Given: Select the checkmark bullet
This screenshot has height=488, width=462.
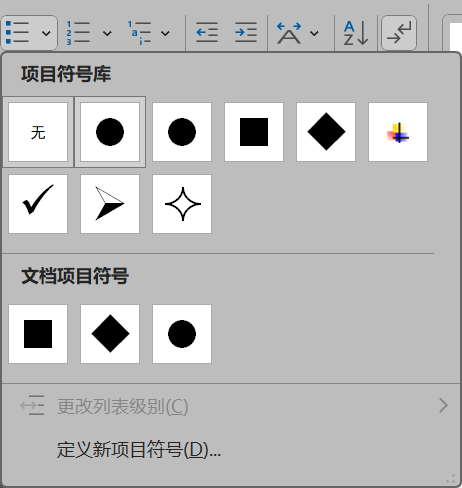Looking at the screenshot, I should pyautogui.click(x=38, y=204).
